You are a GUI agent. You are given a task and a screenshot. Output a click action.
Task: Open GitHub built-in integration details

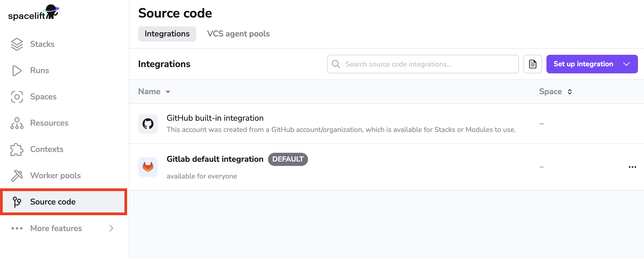tap(215, 118)
